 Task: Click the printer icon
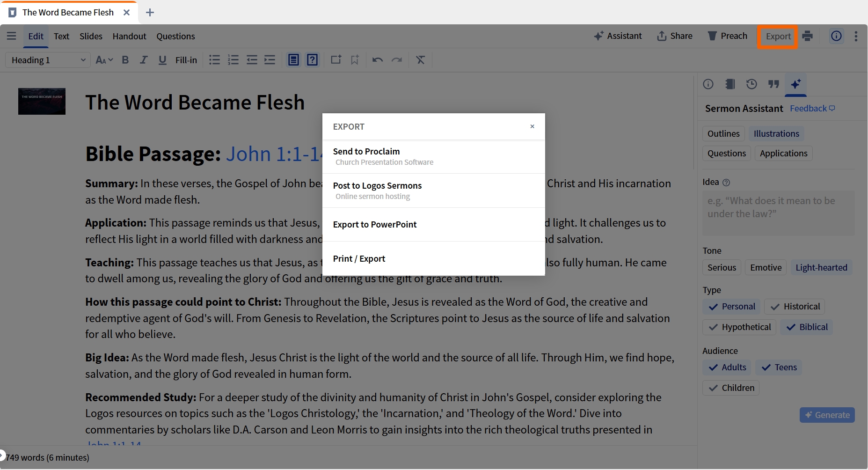click(808, 36)
